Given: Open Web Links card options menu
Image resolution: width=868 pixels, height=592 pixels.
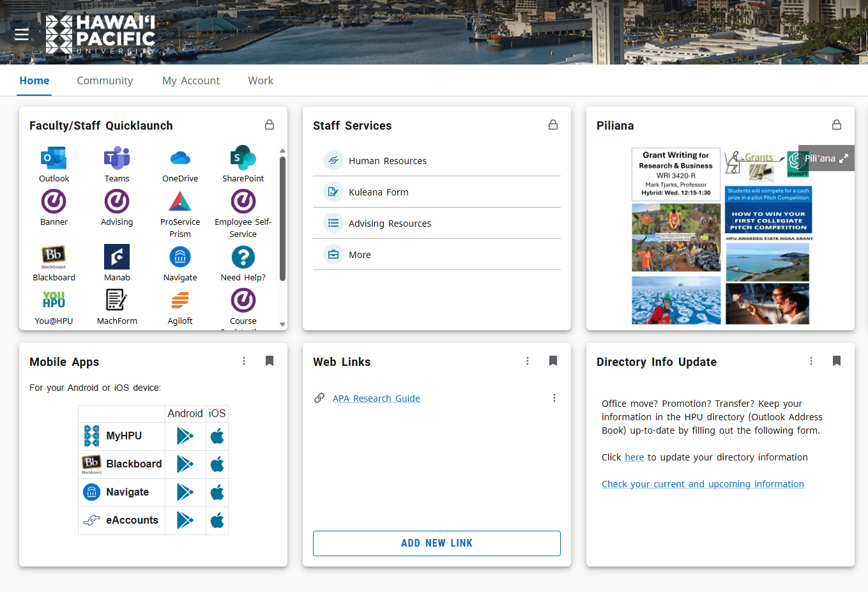Looking at the screenshot, I should (x=528, y=361).
